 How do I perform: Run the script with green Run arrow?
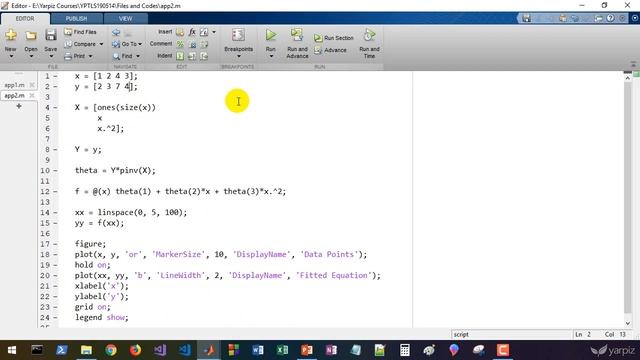click(x=271, y=35)
